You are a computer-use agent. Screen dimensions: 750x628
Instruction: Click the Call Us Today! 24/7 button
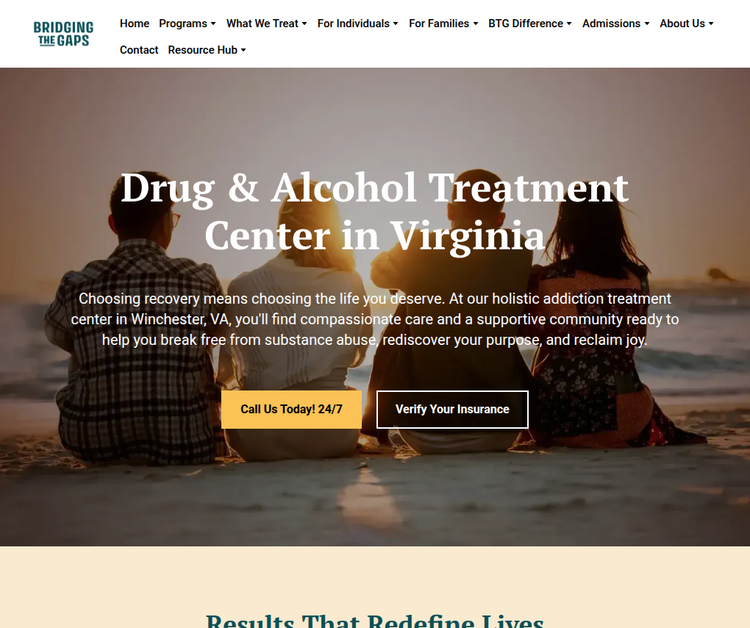tap(291, 409)
